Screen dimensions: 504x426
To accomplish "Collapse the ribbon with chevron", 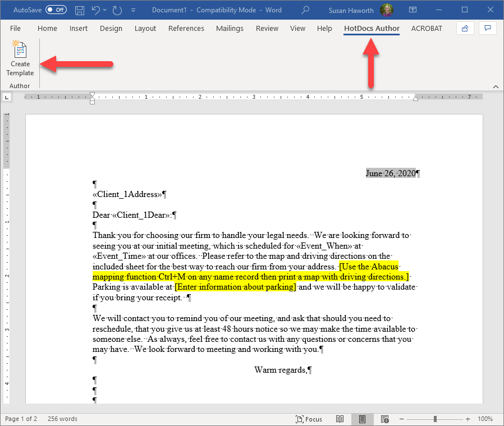I will (x=496, y=87).
